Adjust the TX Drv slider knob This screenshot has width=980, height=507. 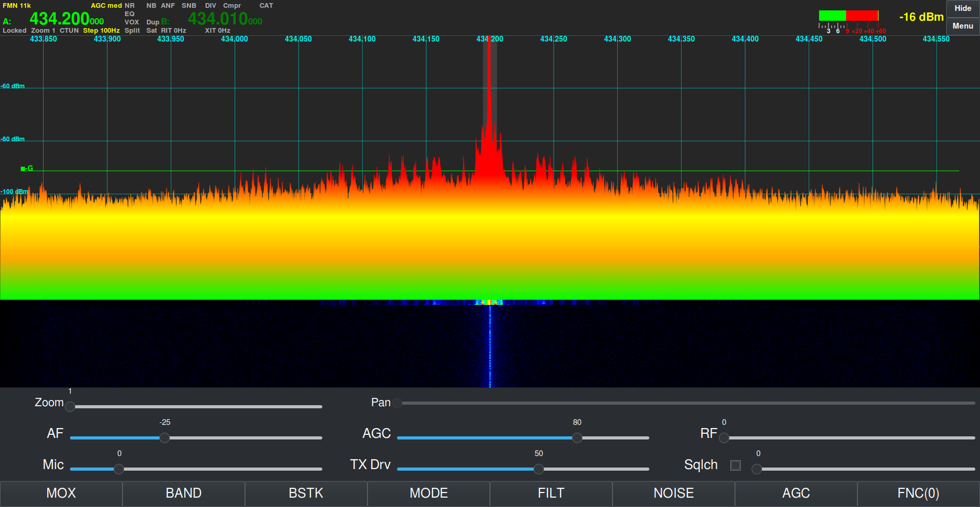[539, 469]
